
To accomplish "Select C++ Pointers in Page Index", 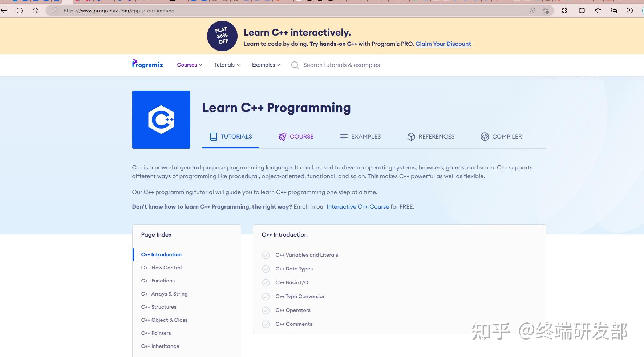I will click(156, 333).
